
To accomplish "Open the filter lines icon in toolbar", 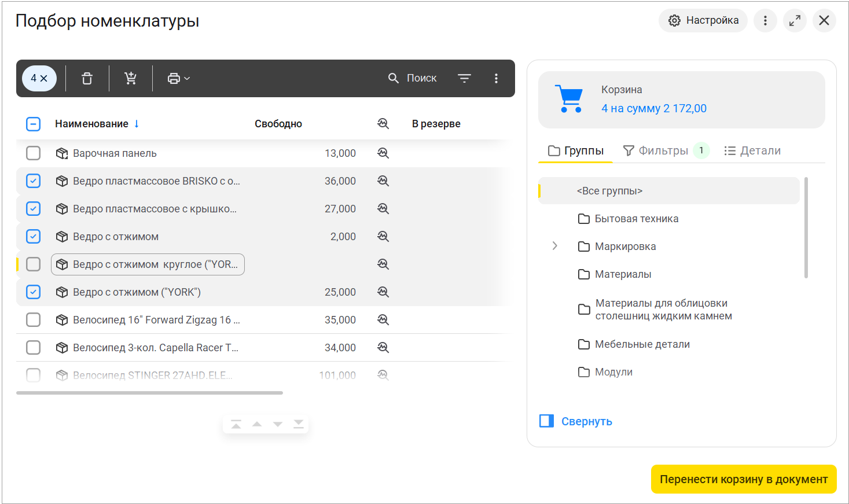I will pyautogui.click(x=464, y=78).
